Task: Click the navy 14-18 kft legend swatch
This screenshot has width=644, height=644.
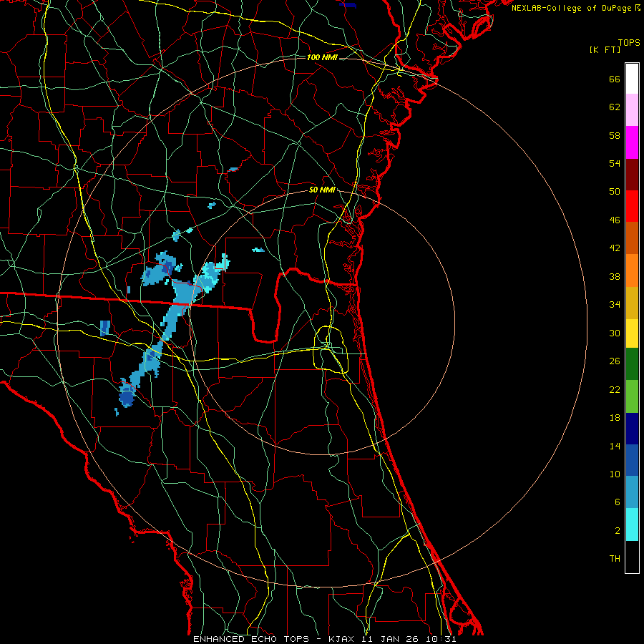Action: click(x=632, y=429)
